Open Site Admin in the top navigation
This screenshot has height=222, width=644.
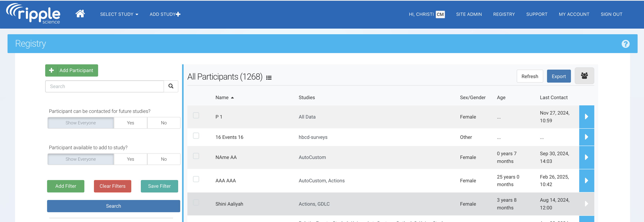click(469, 14)
